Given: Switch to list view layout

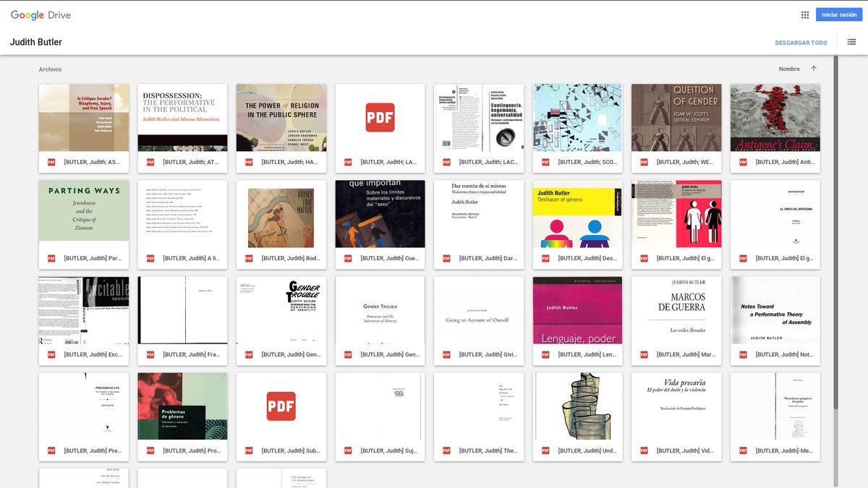Looking at the screenshot, I should pos(852,42).
